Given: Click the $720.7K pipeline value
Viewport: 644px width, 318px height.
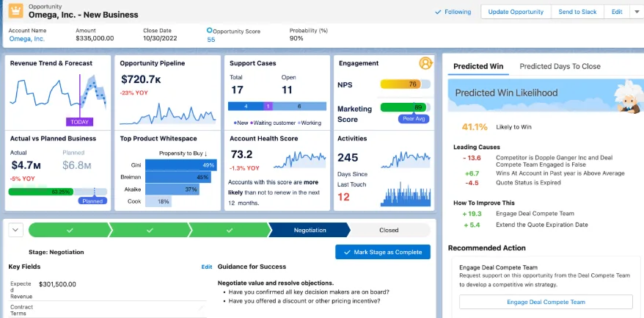Looking at the screenshot, I should point(141,79).
